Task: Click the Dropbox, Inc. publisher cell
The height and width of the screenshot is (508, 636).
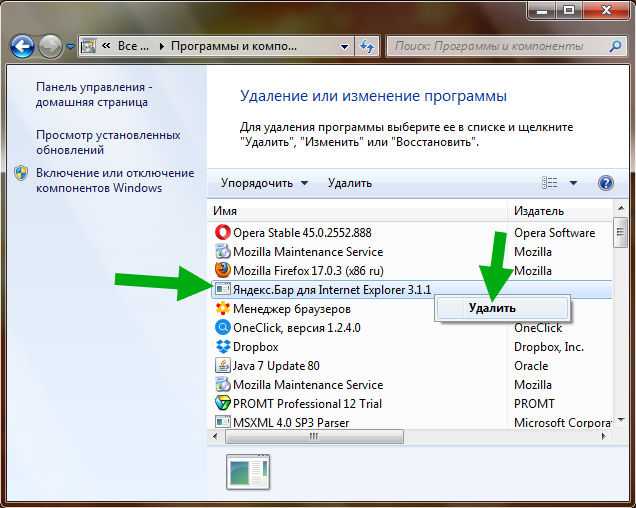Action: click(x=549, y=347)
